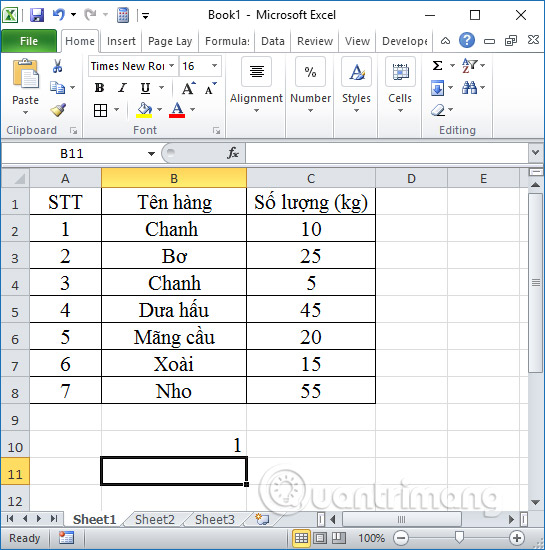
Task: Click the zoom slider handle
Action: tap(459, 537)
